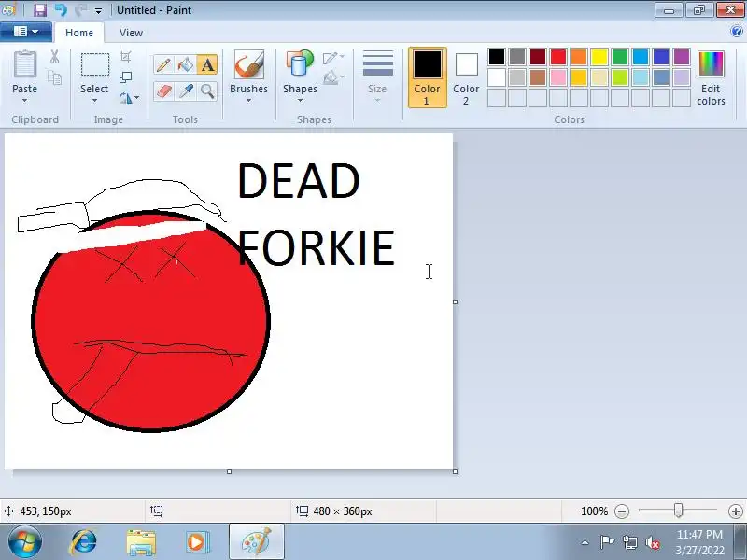Click the Windows Start orb
The height and width of the screenshot is (560, 747).
coord(25,542)
